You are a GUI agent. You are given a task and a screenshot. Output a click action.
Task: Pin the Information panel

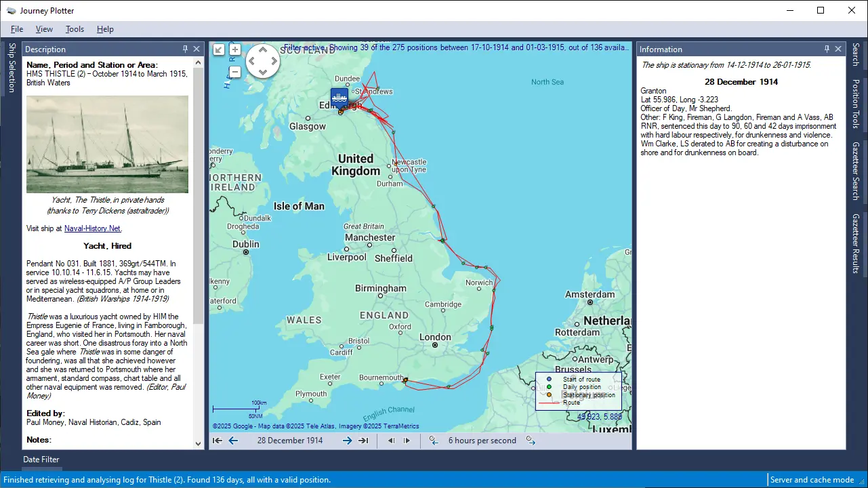click(x=827, y=49)
